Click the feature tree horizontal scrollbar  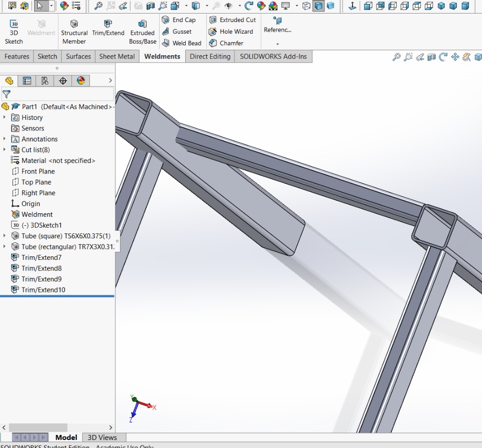38,427
